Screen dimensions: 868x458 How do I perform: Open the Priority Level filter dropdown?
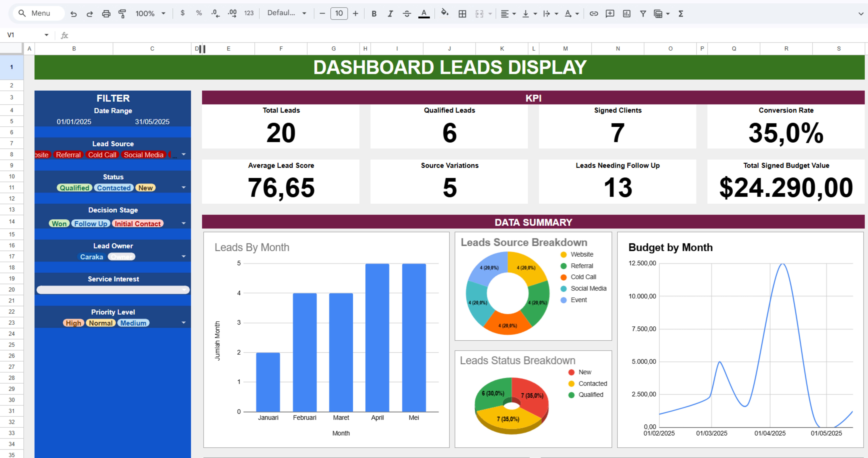tap(184, 323)
